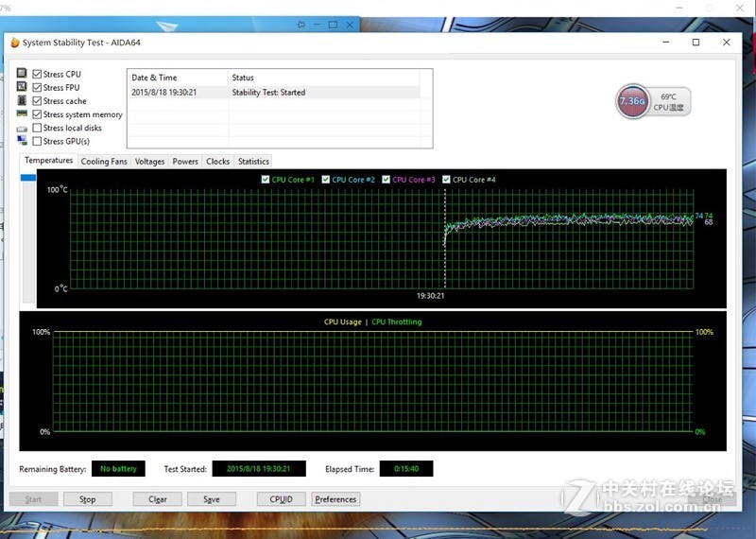Click the green memory module icon
756x539 pixels.
click(x=22, y=113)
